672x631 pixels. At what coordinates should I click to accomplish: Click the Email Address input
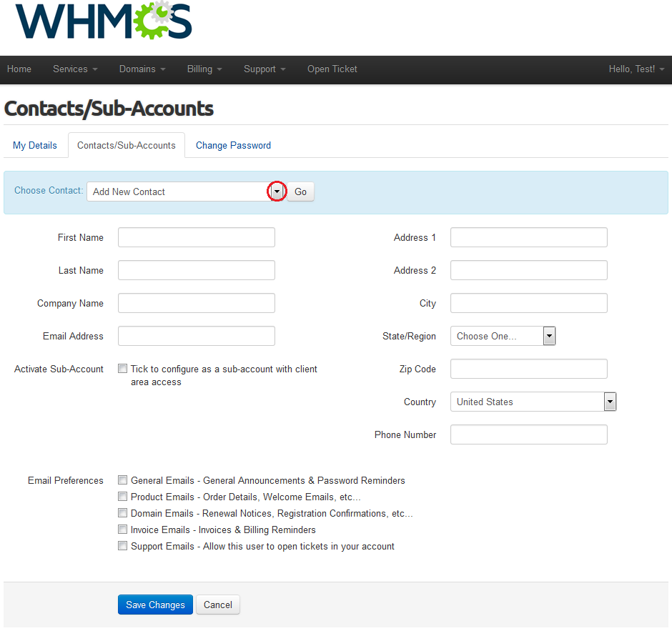tap(197, 336)
